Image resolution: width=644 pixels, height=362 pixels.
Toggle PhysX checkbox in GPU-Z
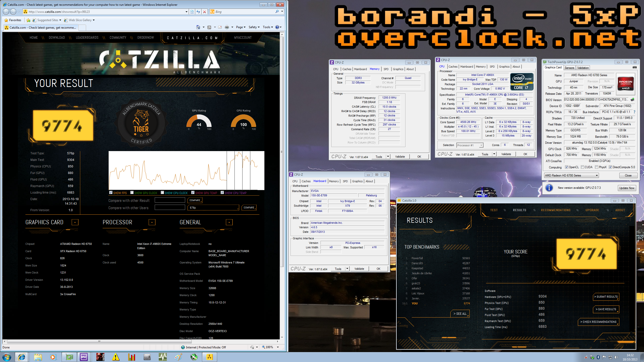click(597, 167)
